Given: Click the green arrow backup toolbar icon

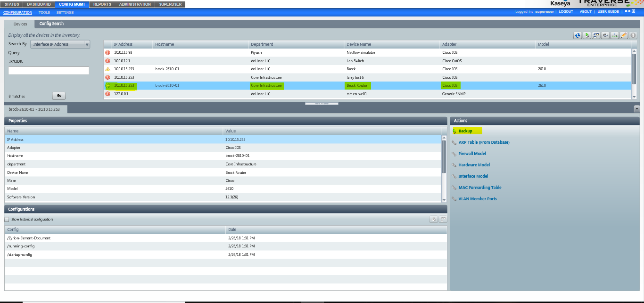Looking at the screenshot, I should coord(587,35).
